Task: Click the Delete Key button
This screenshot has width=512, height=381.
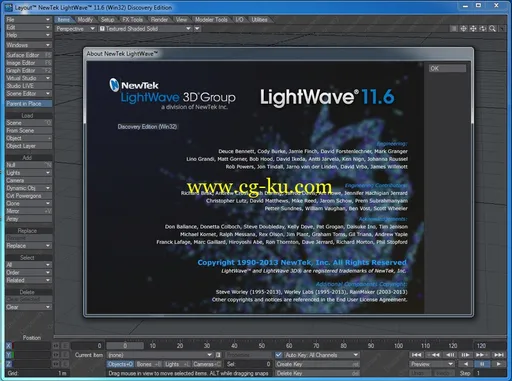Action: tap(318, 373)
